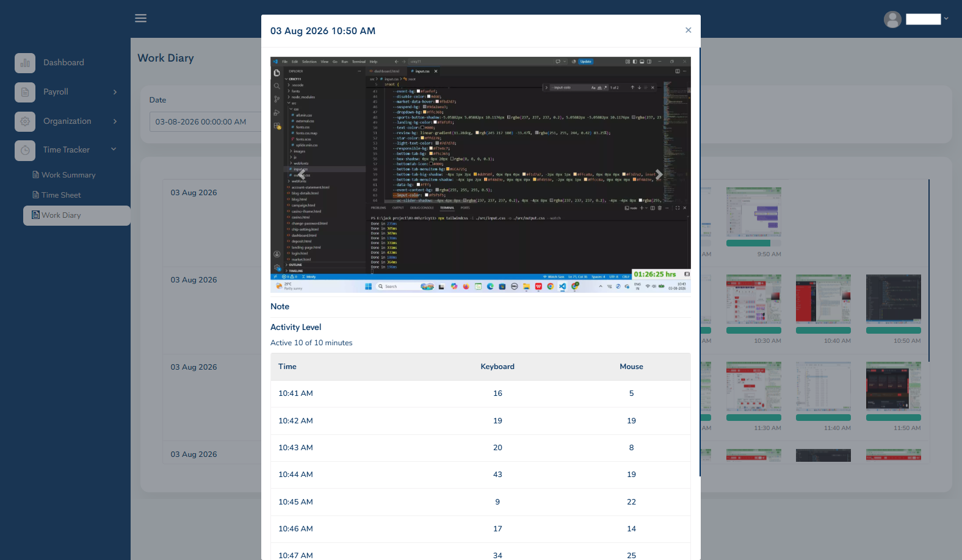This screenshot has width=962, height=560.
Task: Open the 10:40 AM screenshot thumbnail
Action: click(x=823, y=300)
